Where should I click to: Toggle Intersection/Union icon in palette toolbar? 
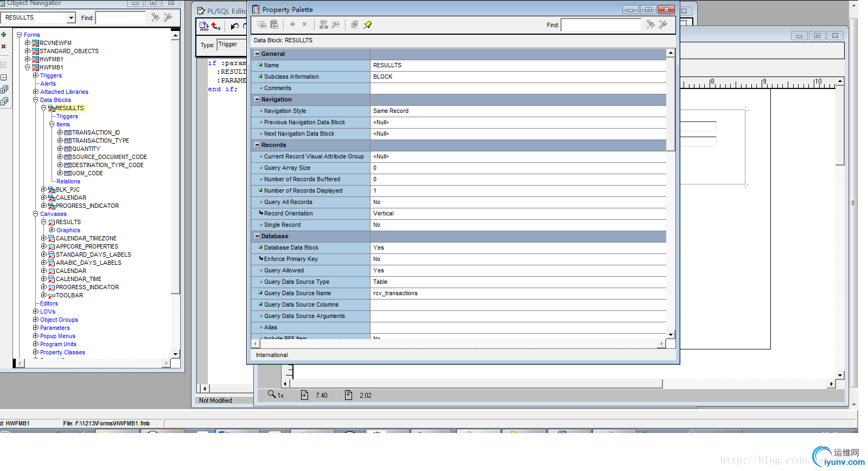[x=355, y=24]
